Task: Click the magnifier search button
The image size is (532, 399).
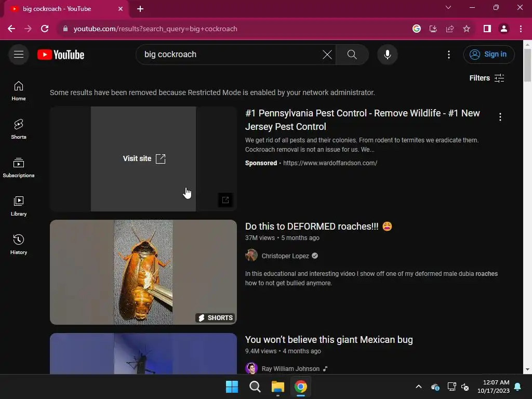Action: (352, 54)
